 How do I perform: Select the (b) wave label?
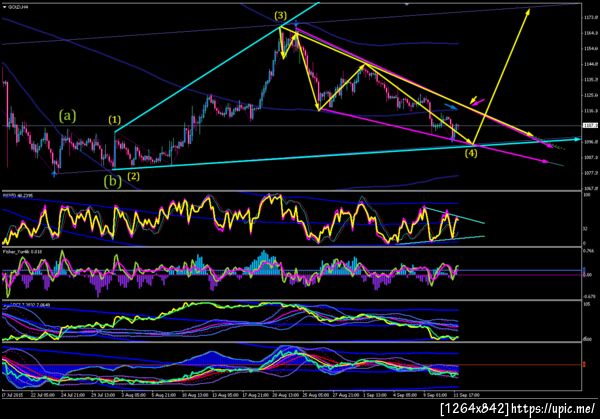113,181
